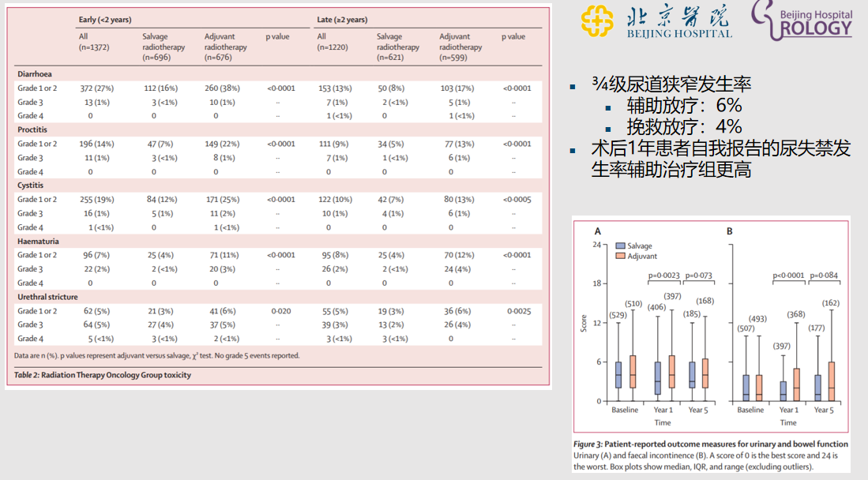This screenshot has height=480, width=868.
Task: Click the Figure 3 caption text
Action: pos(711,455)
